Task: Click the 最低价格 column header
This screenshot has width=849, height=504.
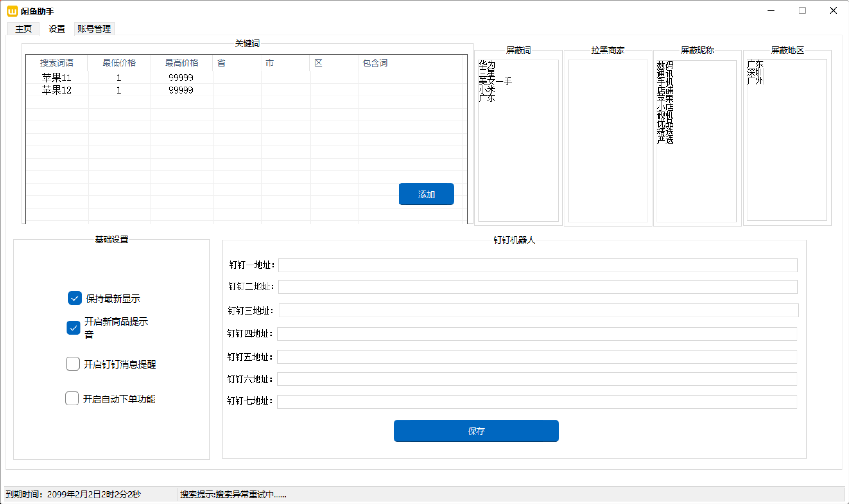Action: tap(119, 63)
